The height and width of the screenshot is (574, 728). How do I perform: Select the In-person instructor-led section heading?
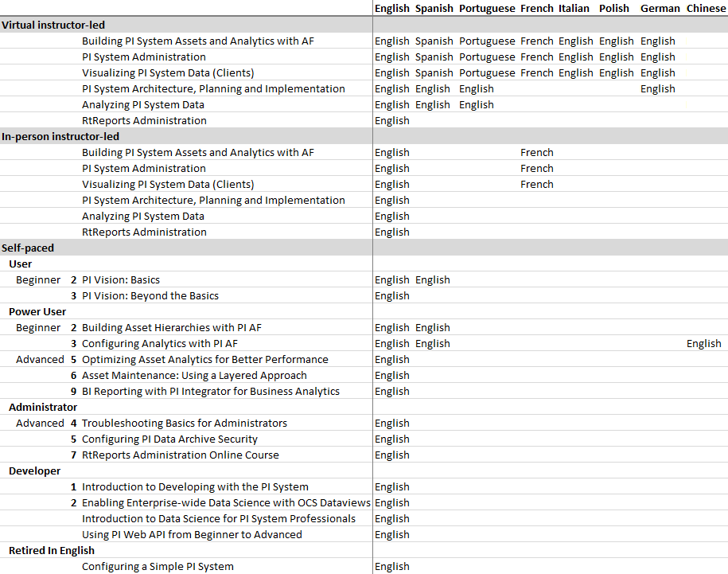(60, 136)
